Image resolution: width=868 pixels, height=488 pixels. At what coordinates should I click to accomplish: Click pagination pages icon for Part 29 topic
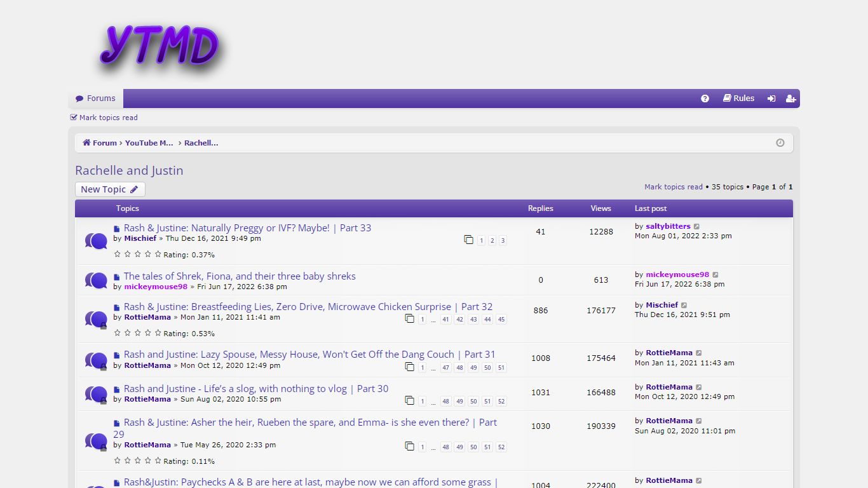coord(410,446)
